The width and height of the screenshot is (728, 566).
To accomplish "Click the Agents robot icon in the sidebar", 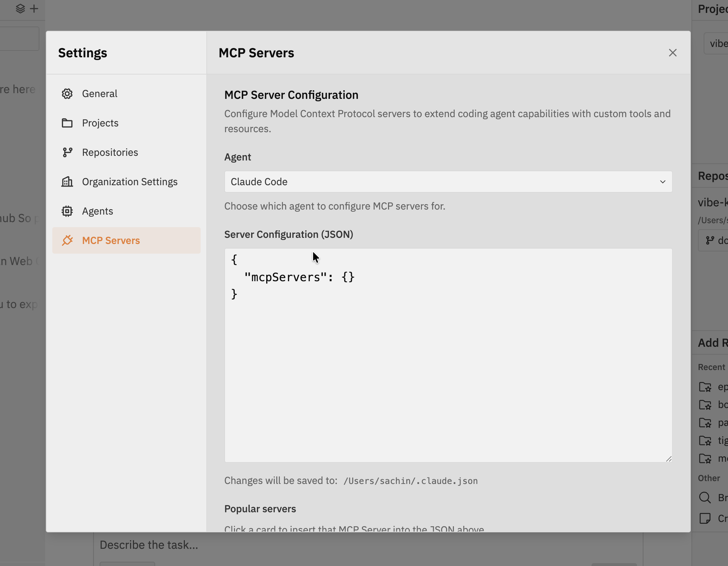I will tap(67, 211).
